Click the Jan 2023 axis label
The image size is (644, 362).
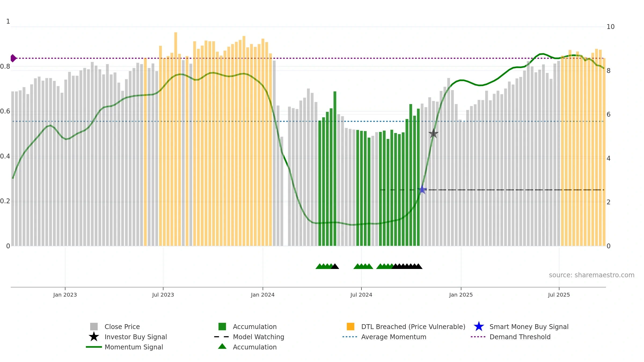coord(65,295)
